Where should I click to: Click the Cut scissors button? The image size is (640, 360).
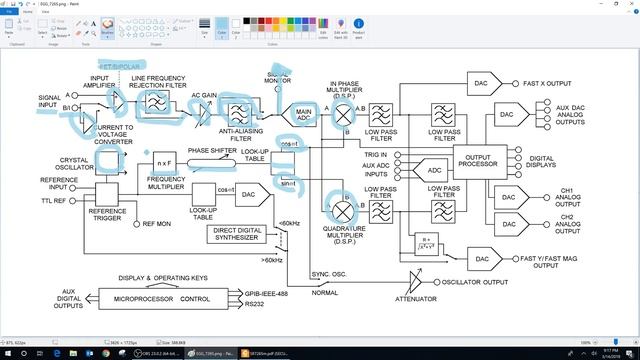24,21
